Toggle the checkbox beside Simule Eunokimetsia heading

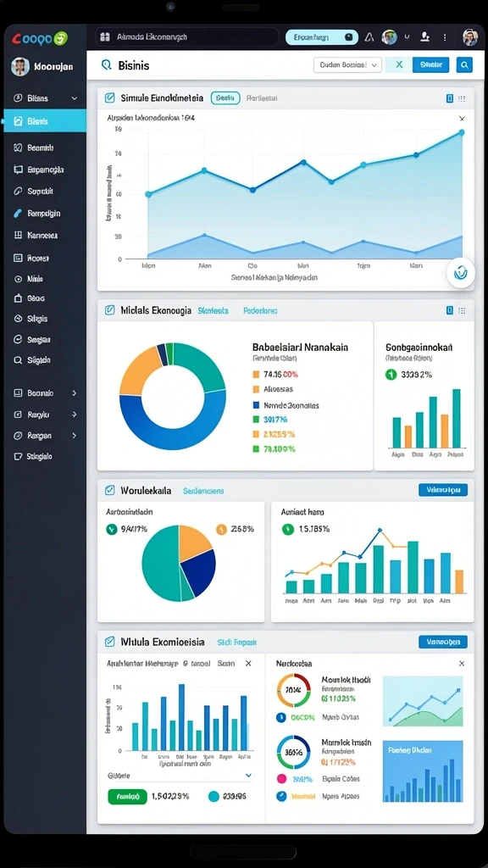[109, 98]
